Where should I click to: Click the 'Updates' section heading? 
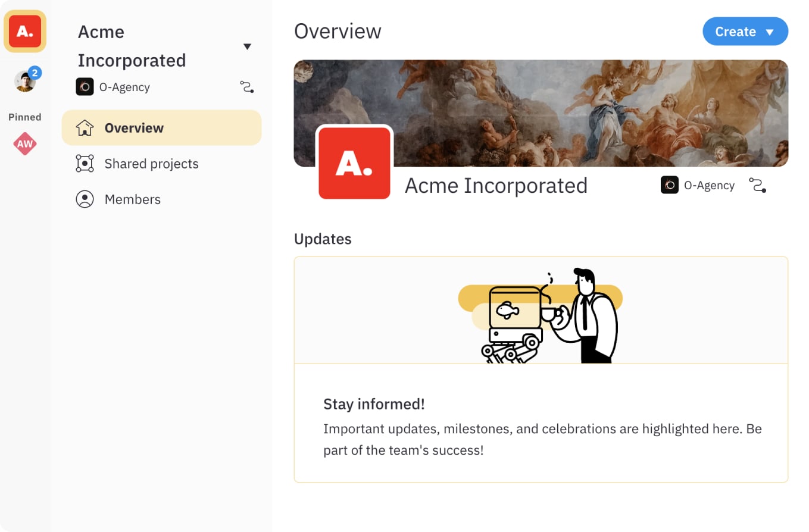pyautogui.click(x=323, y=239)
